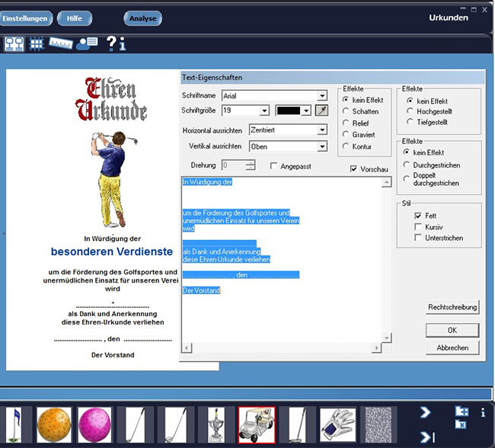The height and width of the screenshot is (448, 495).
Task: Click the person card icon in toolbar
Action: [87, 43]
